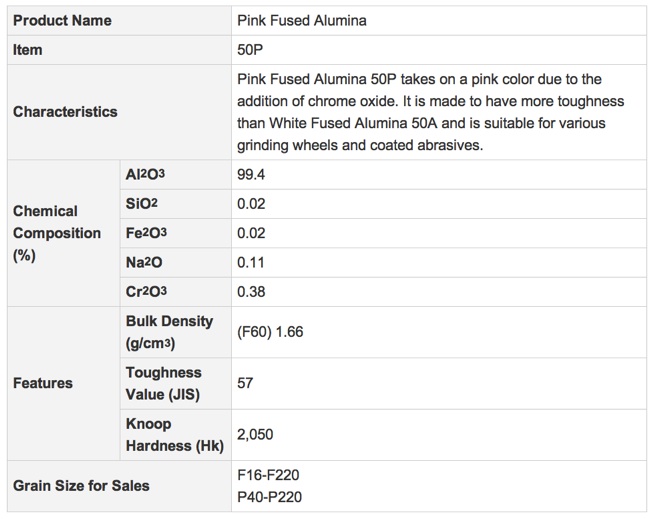Image resolution: width=656 pixels, height=519 pixels.
Task: Select the Toughness Value (JIS) label
Action: (x=164, y=383)
